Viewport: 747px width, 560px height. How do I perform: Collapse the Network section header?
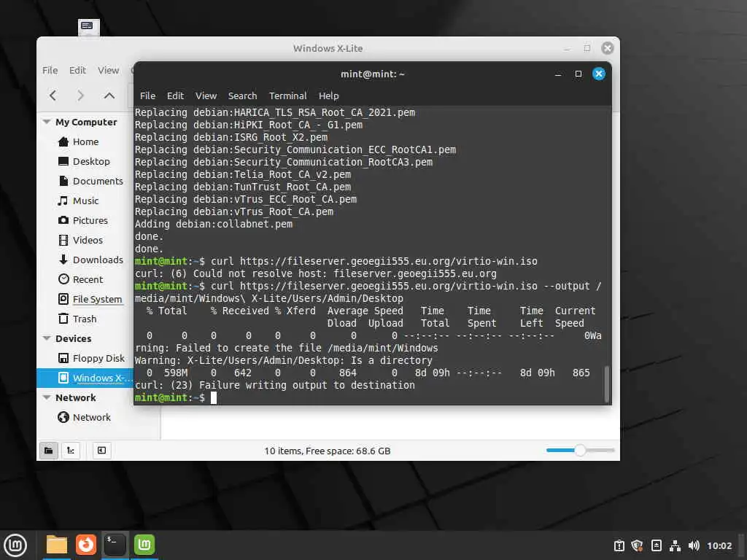(x=47, y=397)
